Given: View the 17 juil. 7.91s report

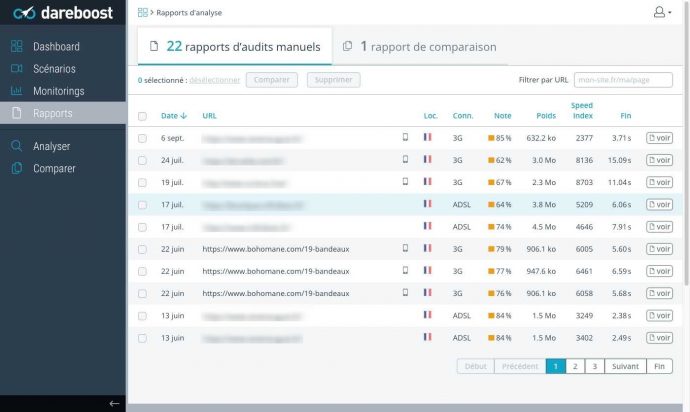Looking at the screenshot, I should 659,227.
